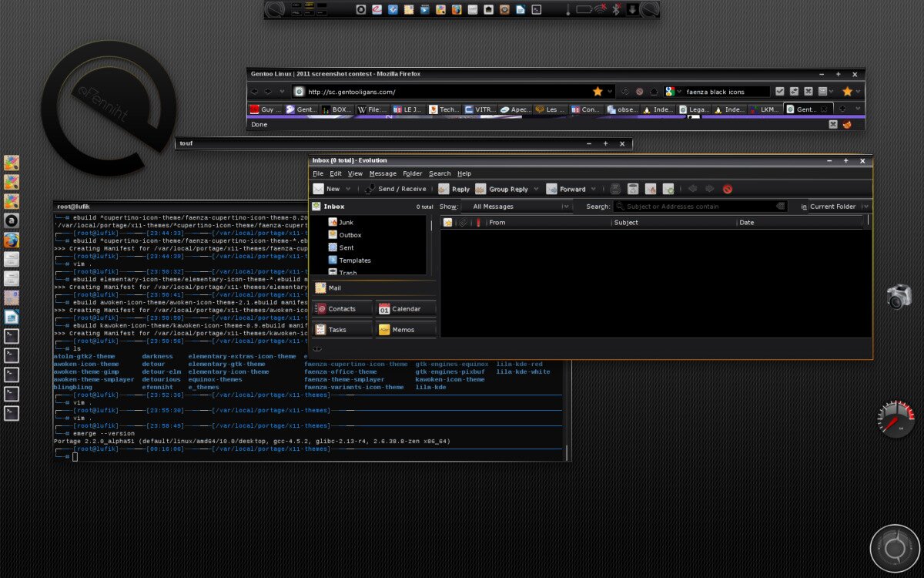Open the Junk folder
Viewport: 924px width, 578px height.
click(x=346, y=222)
